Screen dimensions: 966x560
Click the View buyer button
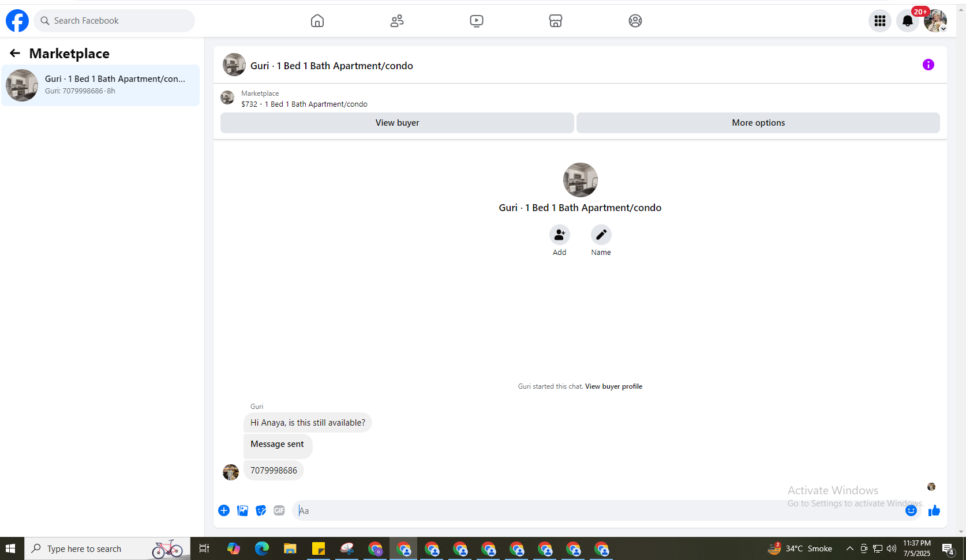click(x=397, y=123)
